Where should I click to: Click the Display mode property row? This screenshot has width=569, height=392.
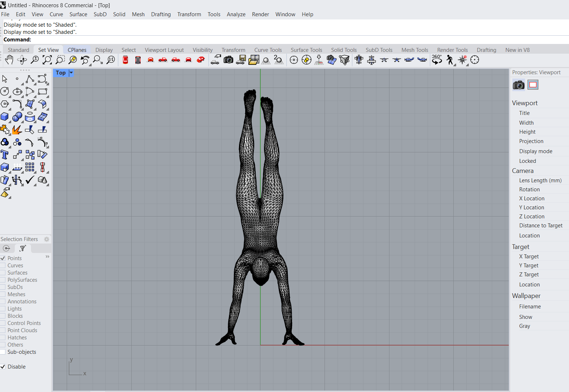pyautogui.click(x=535, y=151)
